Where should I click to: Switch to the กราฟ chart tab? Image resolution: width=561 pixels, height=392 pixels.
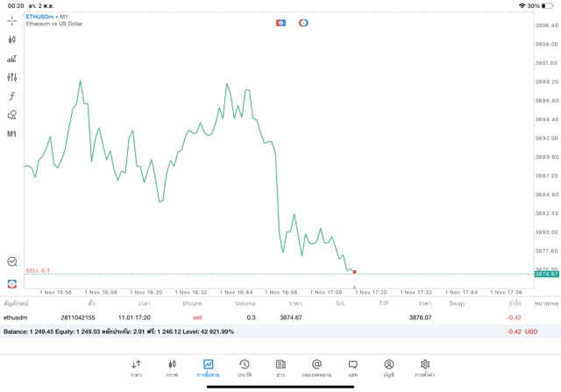pos(172,367)
